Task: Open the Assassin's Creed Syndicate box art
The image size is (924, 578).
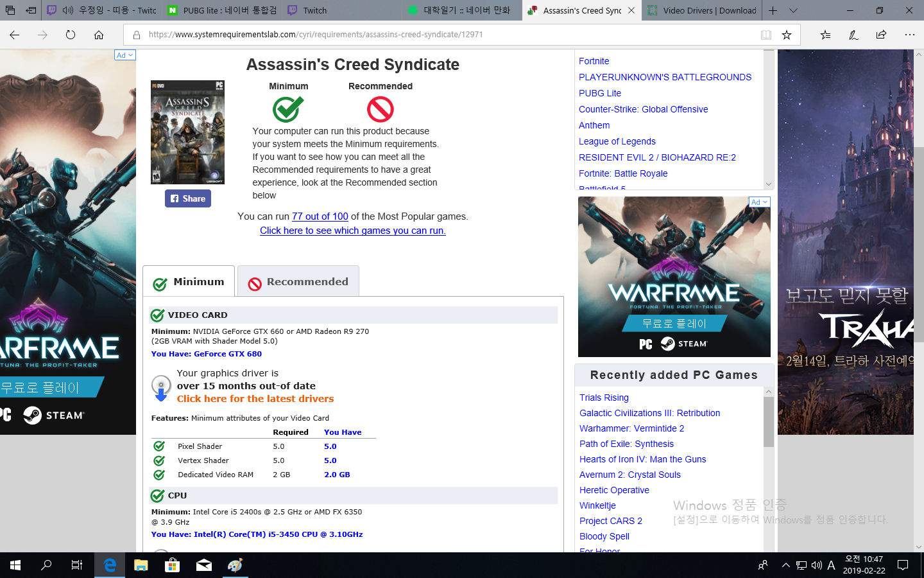Action: pos(187,132)
